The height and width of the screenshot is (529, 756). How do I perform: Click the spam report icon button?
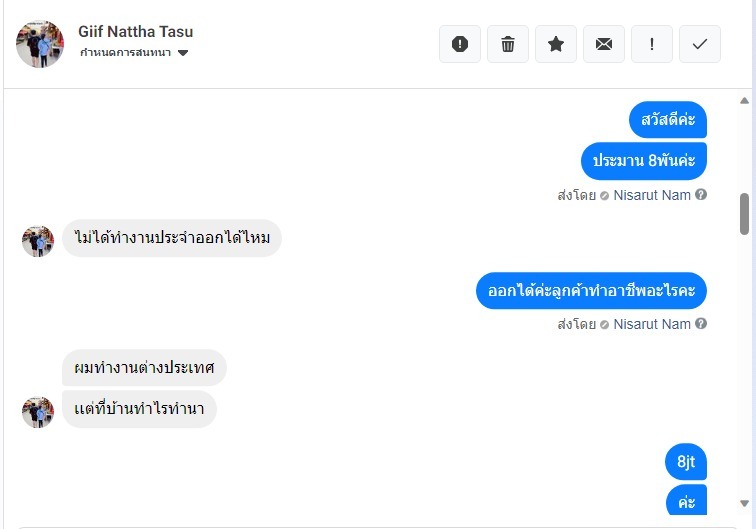click(460, 44)
